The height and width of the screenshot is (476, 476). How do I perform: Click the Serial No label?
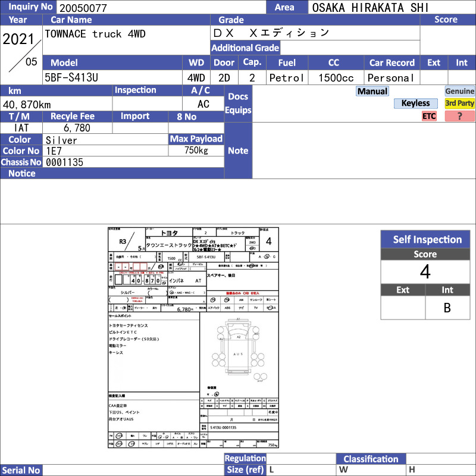pyautogui.click(x=21, y=470)
